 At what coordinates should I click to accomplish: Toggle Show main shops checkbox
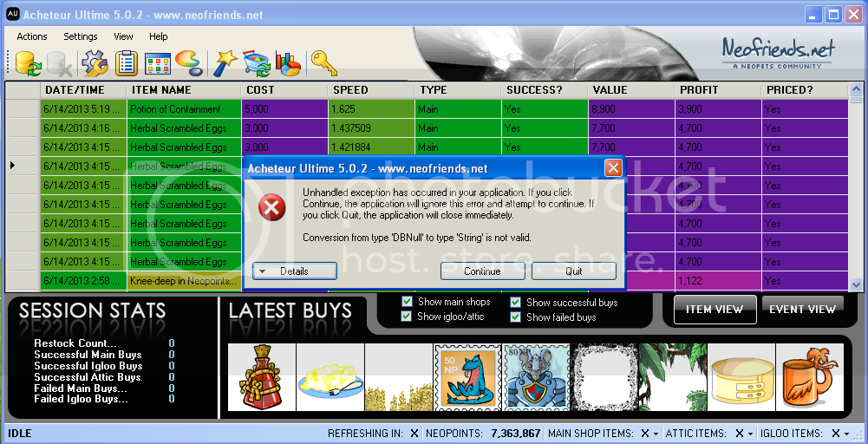click(408, 302)
